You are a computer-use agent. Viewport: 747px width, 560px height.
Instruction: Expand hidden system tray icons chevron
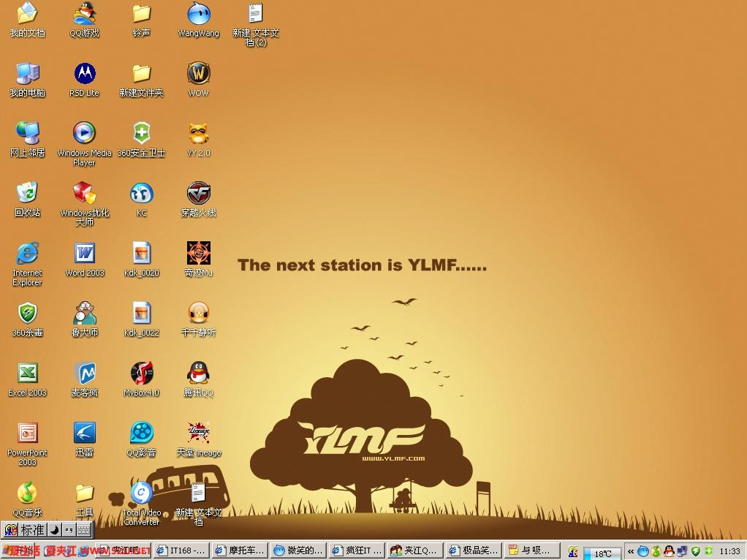tap(631, 551)
